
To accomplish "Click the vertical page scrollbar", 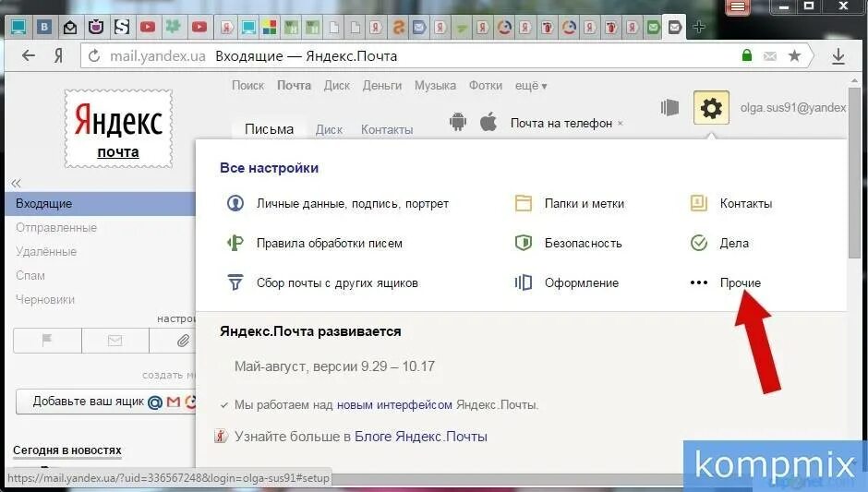I will [x=853, y=172].
